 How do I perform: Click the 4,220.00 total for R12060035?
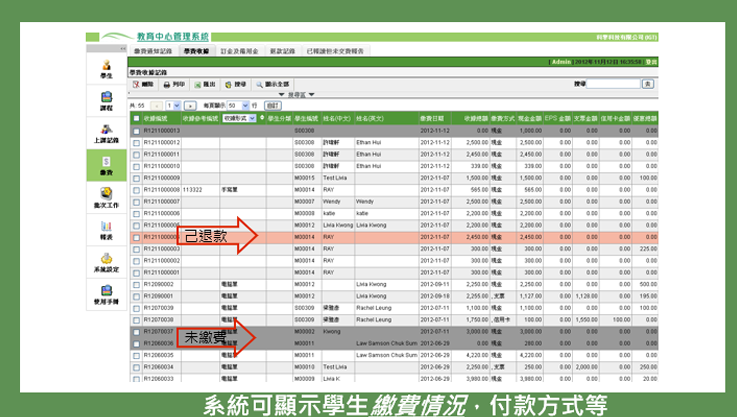(x=477, y=355)
